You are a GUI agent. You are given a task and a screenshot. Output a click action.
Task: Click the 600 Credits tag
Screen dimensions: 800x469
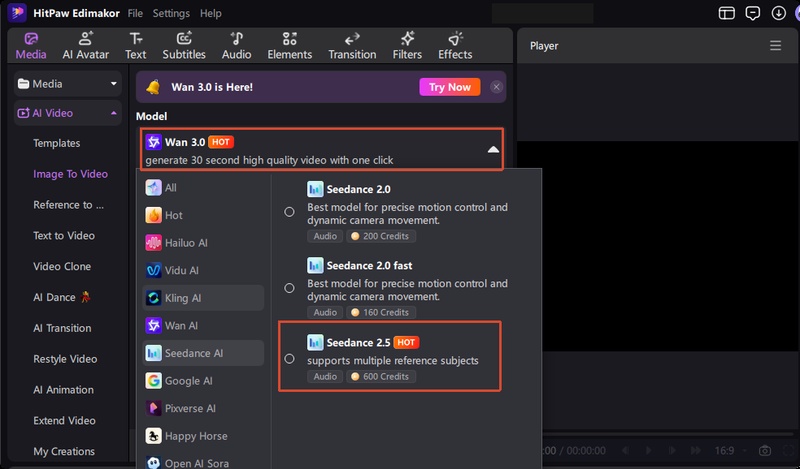pyautogui.click(x=381, y=377)
